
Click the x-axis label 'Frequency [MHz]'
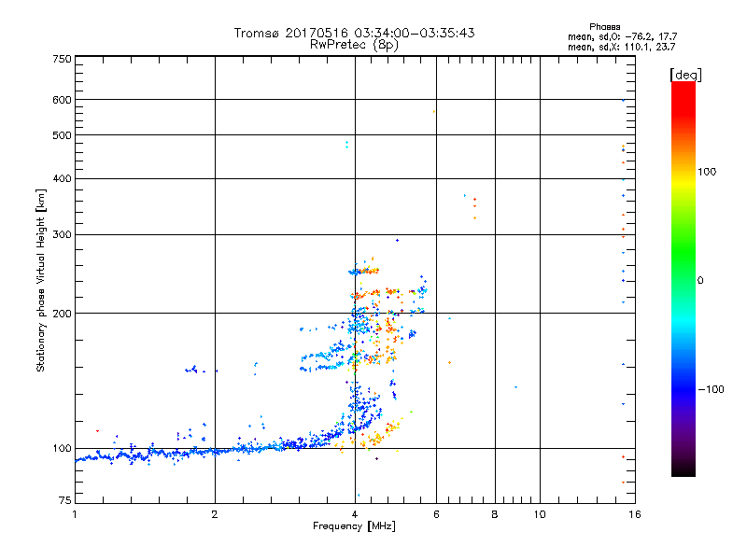click(x=354, y=526)
